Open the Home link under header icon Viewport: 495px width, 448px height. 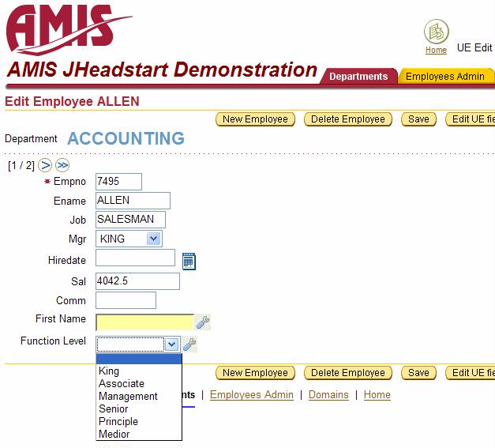tap(436, 50)
